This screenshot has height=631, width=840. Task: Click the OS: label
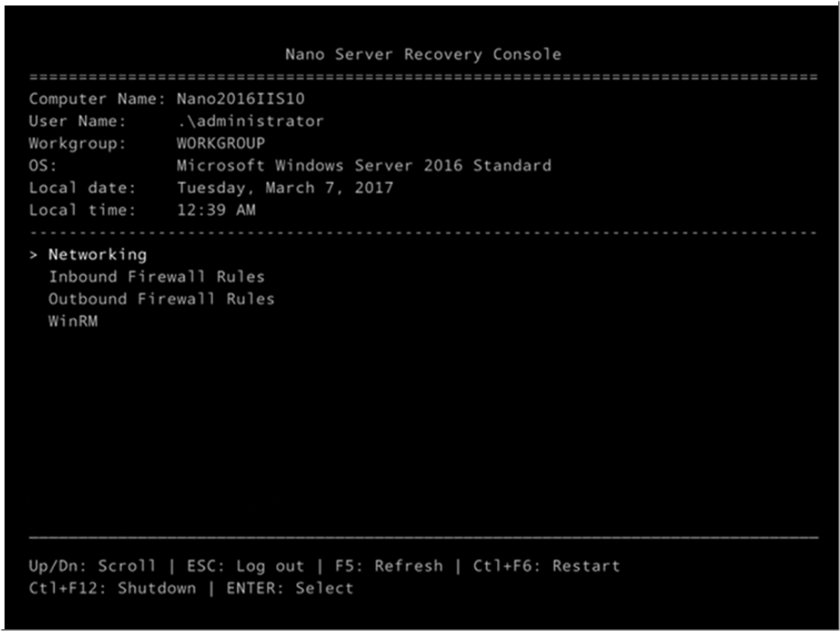[x=43, y=166]
